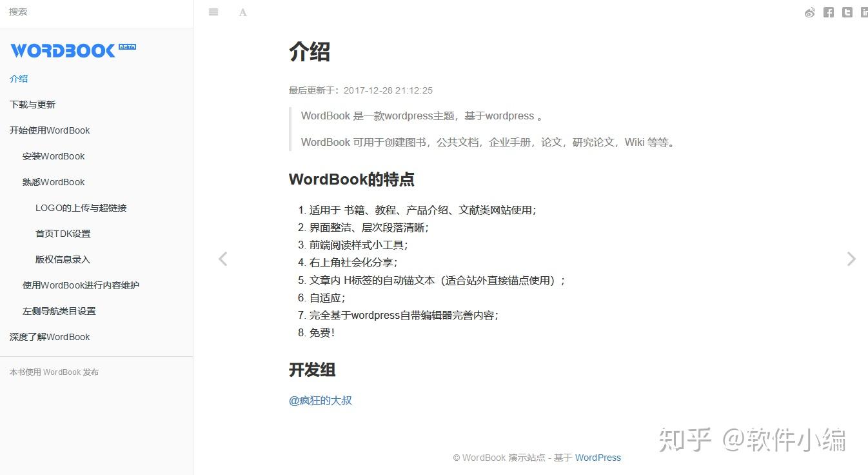Screen dimensions: 868x475
Task: Open the 开始使用WordBook chapter
Action: pos(50,130)
